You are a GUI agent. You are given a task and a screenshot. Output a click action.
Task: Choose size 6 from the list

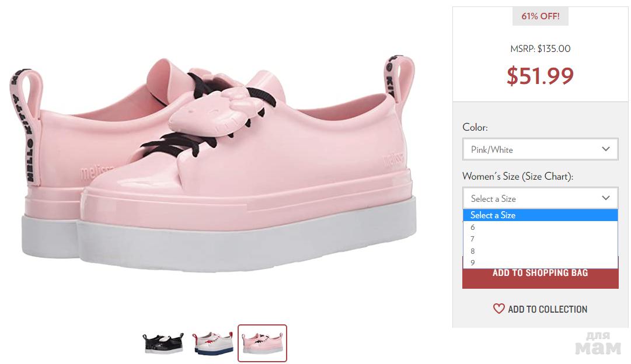pyautogui.click(x=473, y=228)
